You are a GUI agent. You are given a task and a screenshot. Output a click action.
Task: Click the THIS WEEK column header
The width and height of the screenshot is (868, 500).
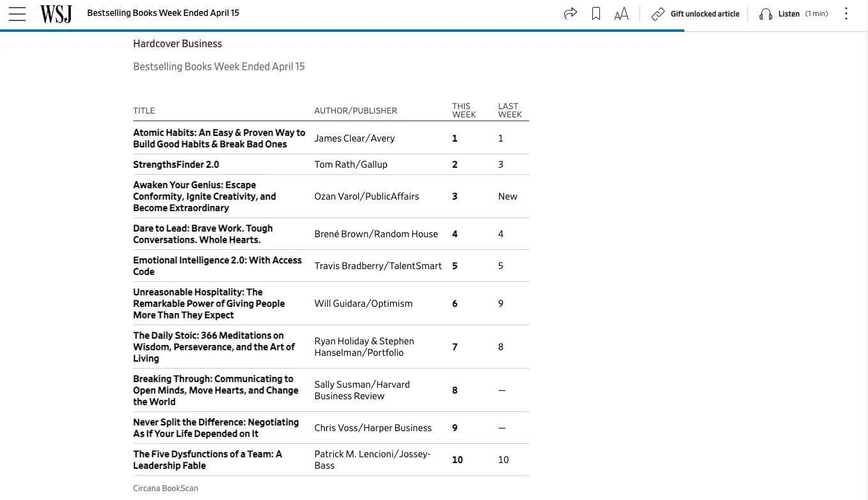click(x=464, y=110)
